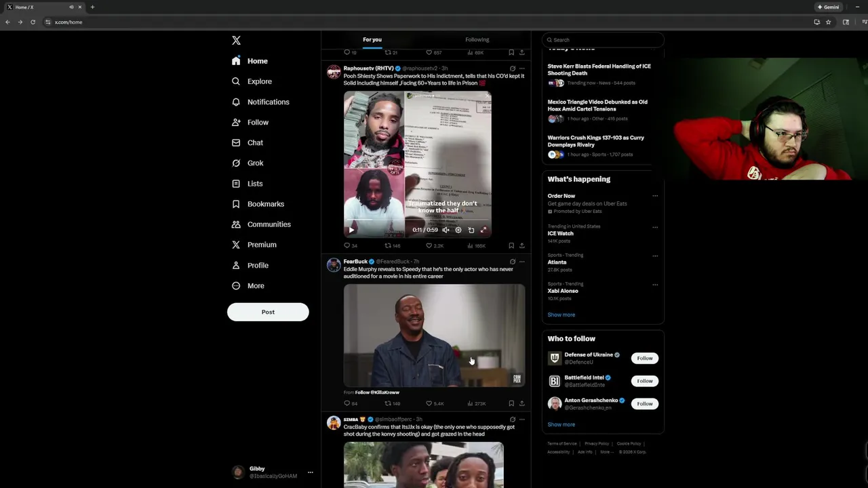Open options for Atlanta trend
The image size is (868, 488).
click(x=655, y=256)
